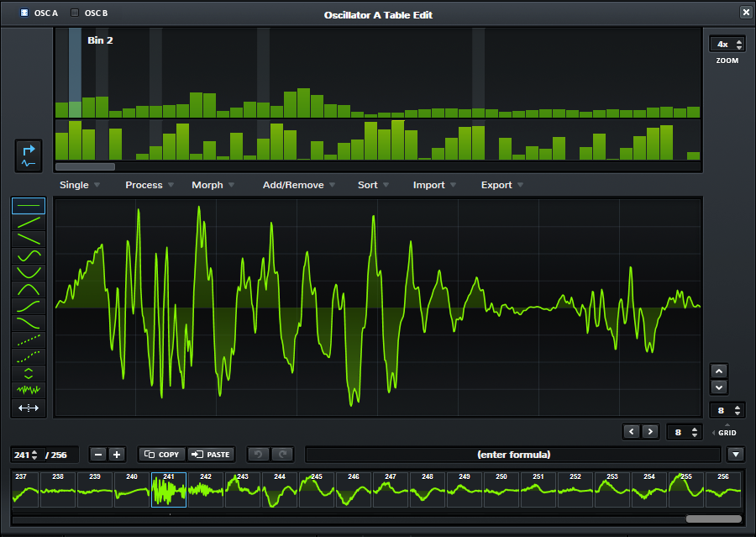Shift grid left with arrow button
The image size is (756, 537).
pyautogui.click(x=632, y=431)
